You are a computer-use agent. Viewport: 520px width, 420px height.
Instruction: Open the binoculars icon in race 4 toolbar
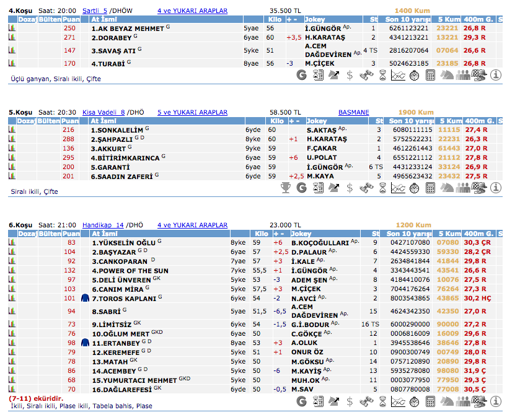[366, 75]
